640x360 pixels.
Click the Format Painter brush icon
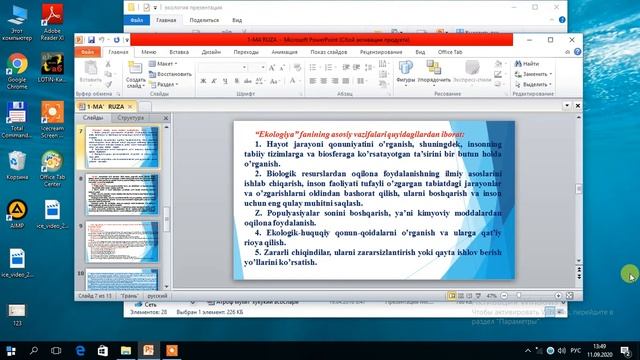click(108, 84)
